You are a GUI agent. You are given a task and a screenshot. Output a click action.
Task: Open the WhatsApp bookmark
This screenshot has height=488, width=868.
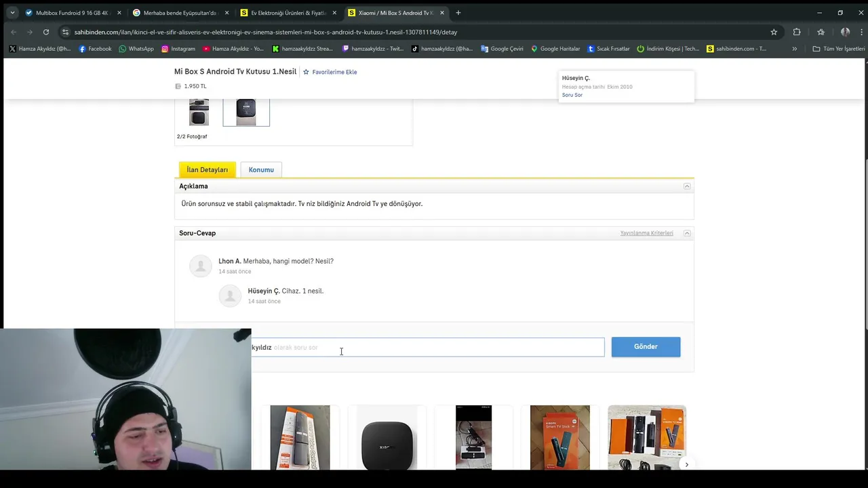[136, 49]
